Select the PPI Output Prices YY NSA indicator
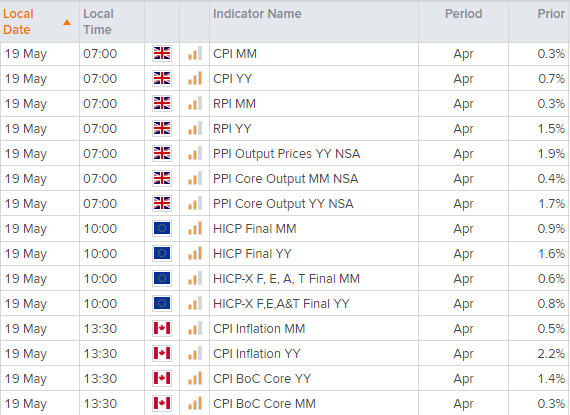The width and height of the screenshot is (570, 415). [286, 154]
